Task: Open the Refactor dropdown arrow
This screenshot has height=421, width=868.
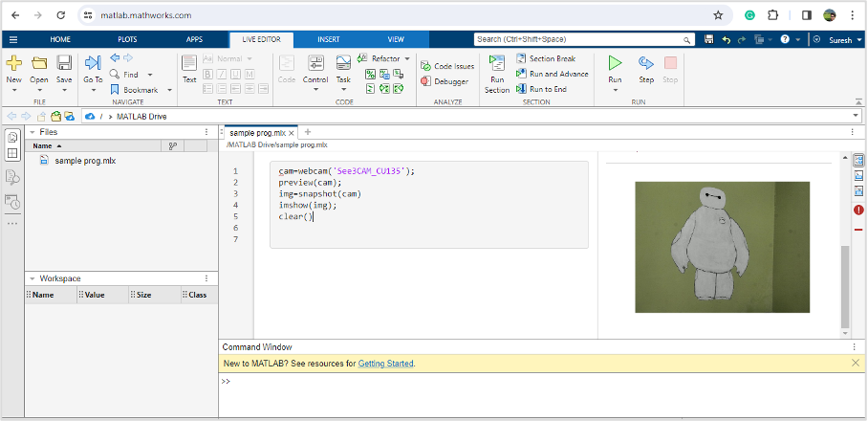Action: pos(407,58)
